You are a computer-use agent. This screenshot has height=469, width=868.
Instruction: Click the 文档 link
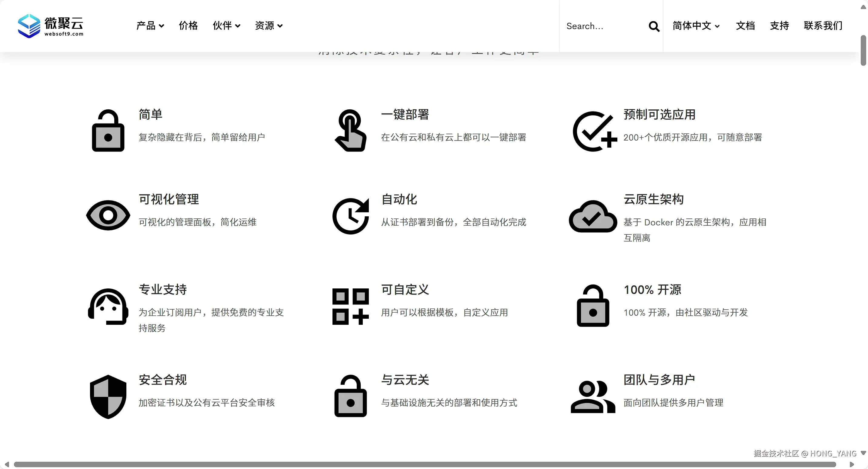[746, 26]
